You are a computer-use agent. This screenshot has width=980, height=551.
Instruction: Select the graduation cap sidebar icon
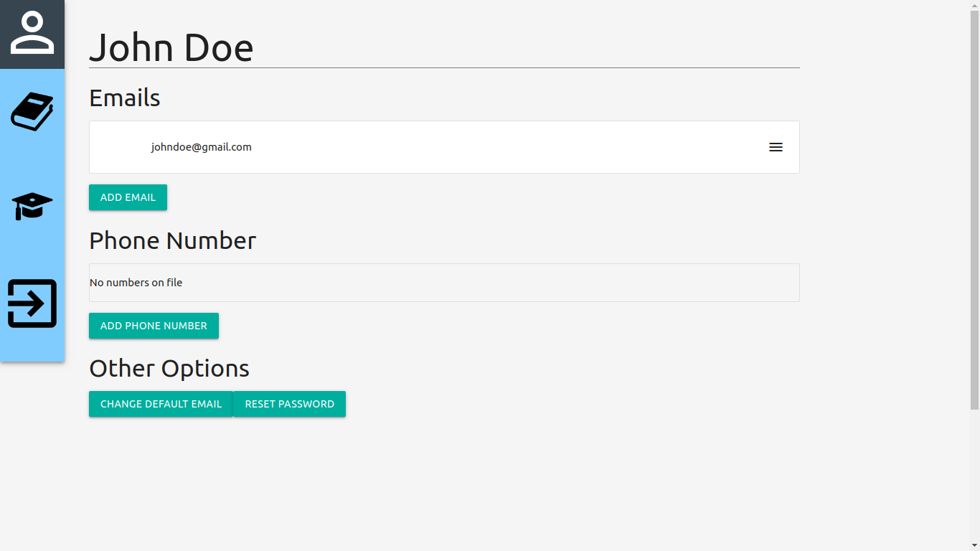click(x=32, y=207)
